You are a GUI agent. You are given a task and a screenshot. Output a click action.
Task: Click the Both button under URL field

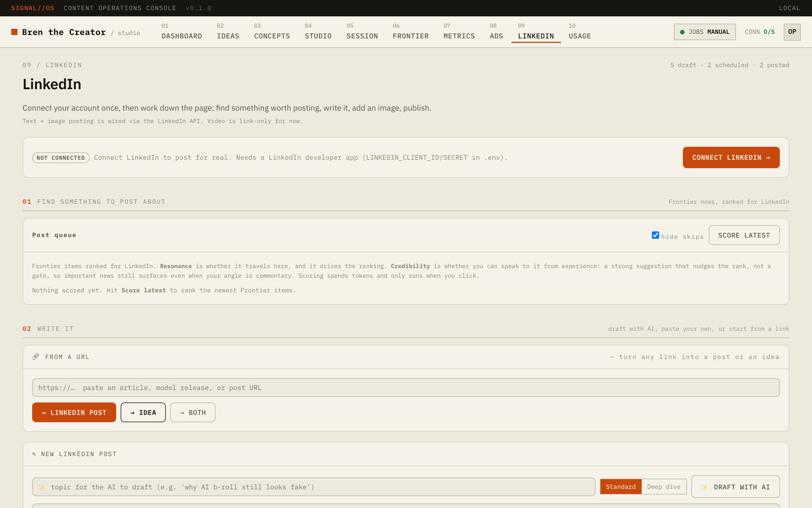point(193,412)
